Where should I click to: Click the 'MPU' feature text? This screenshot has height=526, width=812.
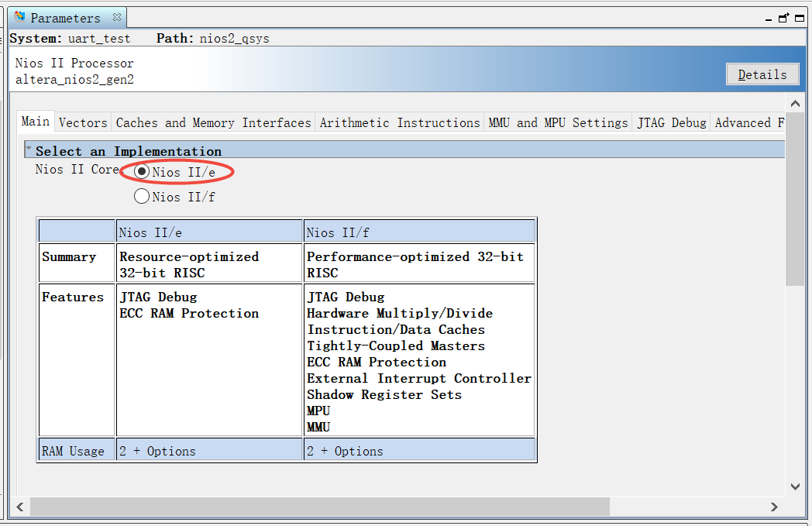tap(318, 411)
